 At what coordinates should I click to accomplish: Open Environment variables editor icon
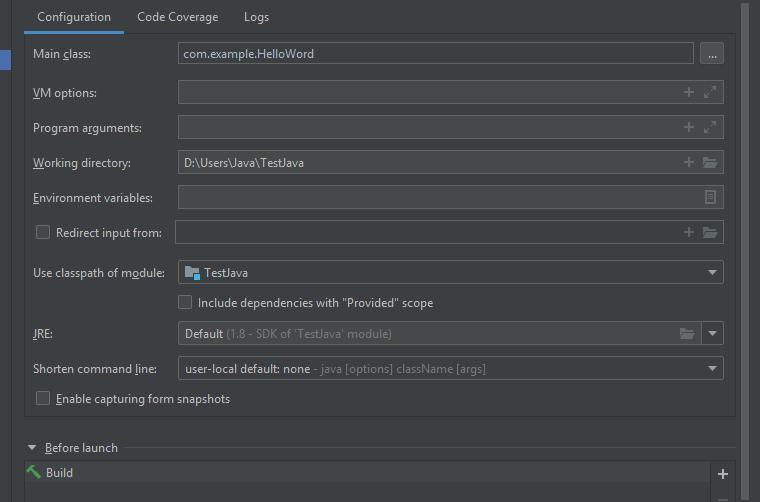(x=710, y=197)
